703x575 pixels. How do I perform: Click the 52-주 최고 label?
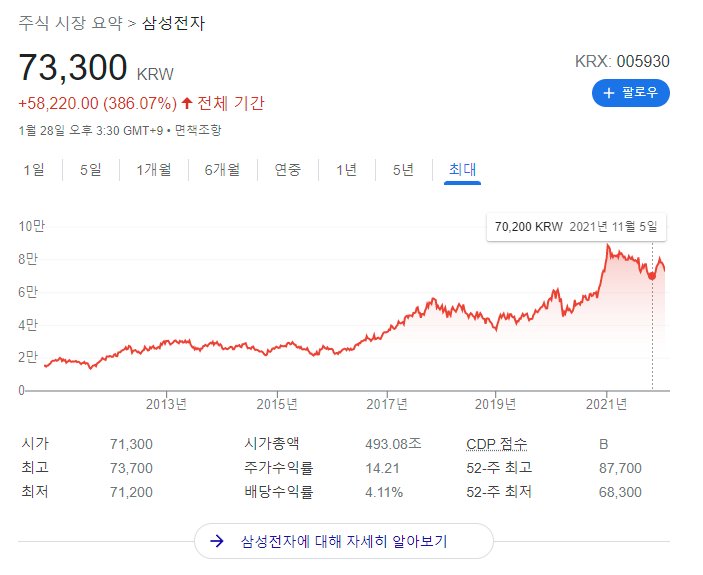tap(499, 468)
